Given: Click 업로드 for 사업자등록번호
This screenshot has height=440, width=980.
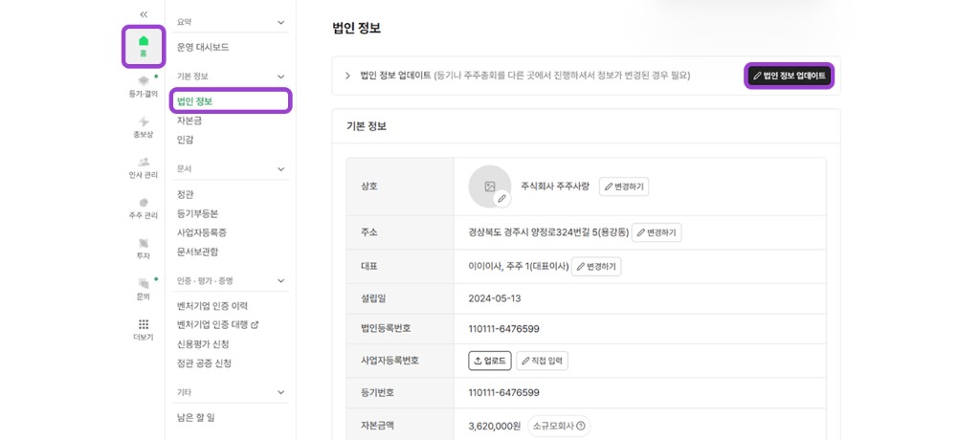Looking at the screenshot, I should (x=490, y=361).
